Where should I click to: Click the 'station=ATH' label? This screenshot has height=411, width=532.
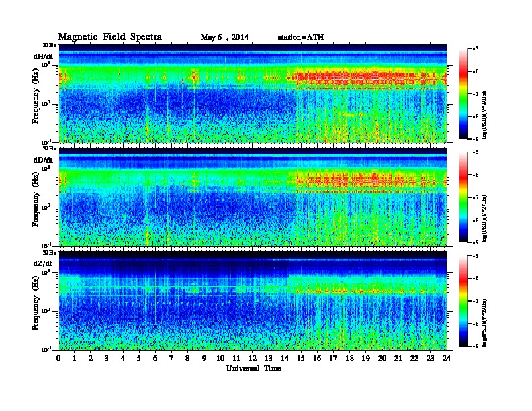pos(301,37)
